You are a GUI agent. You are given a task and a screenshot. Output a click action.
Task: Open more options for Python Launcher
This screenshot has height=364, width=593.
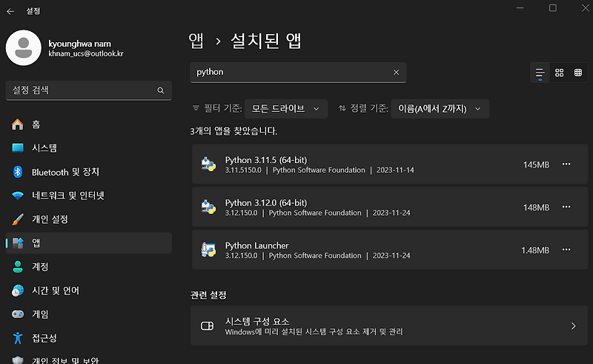566,250
